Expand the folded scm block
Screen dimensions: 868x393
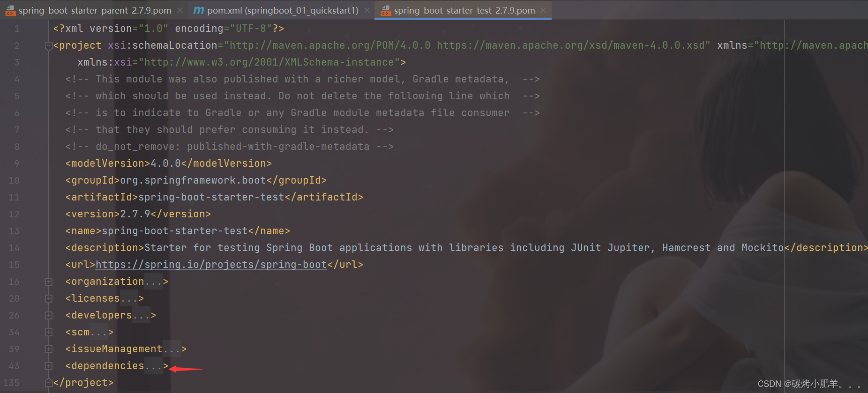48,332
